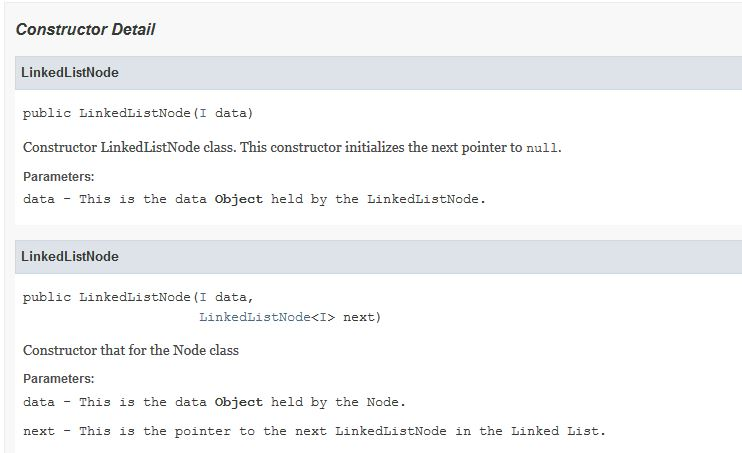Image resolution: width=742 pixels, height=453 pixels.
Task: Click the monospace null keyword
Action: [x=542, y=148]
